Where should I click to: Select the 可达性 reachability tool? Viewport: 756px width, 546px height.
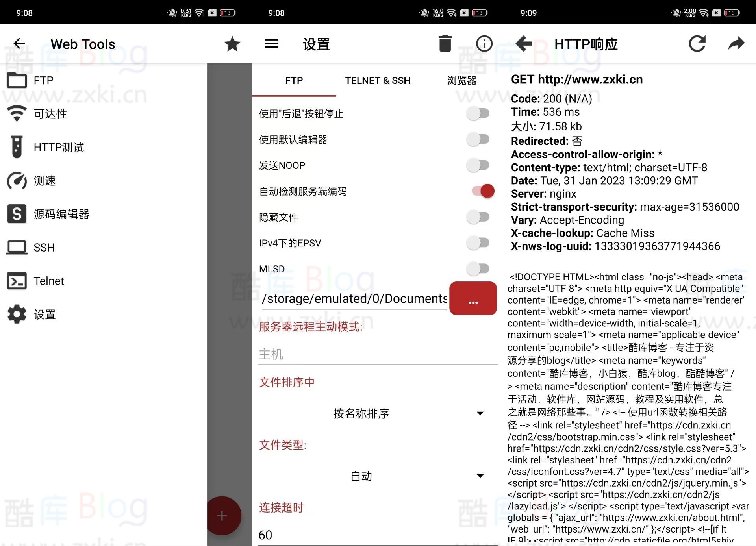tap(50, 114)
